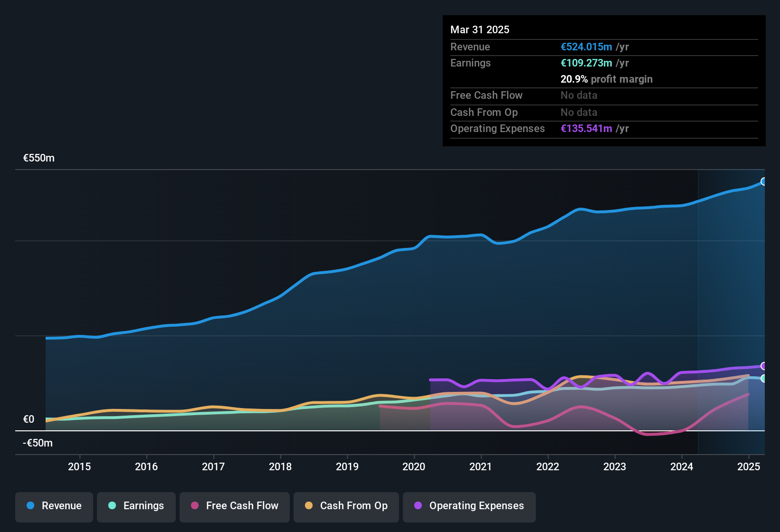Select the teal Earnings dot in the legend

113,506
